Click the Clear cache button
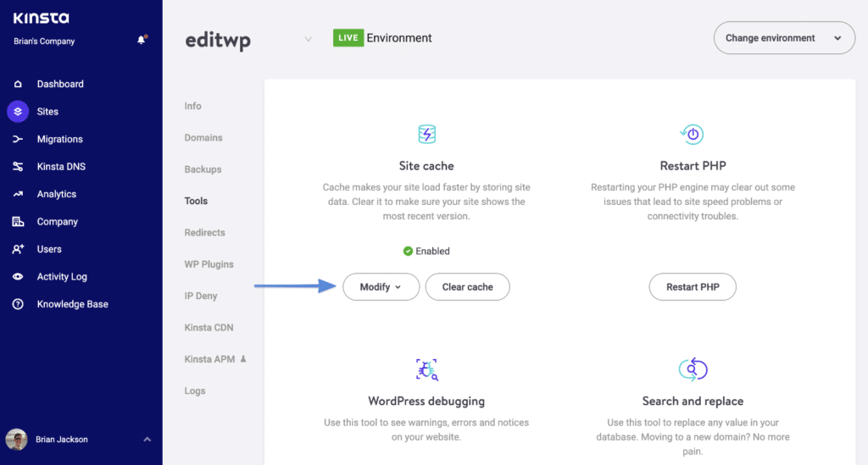The image size is (868, 465). (x=467, y=287)
